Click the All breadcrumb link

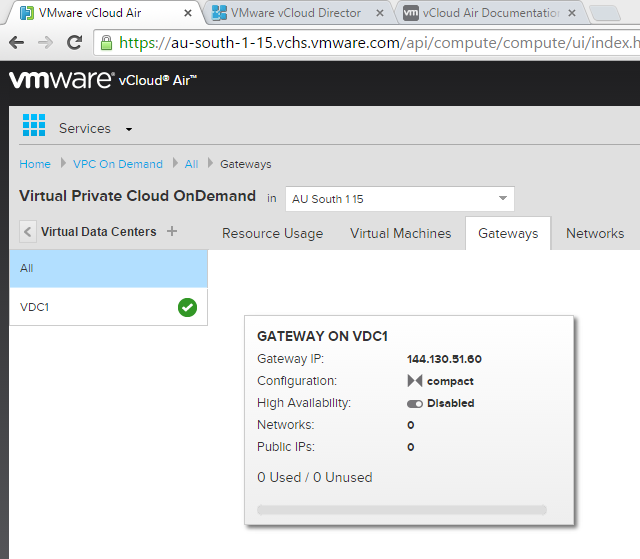[191, 164]
